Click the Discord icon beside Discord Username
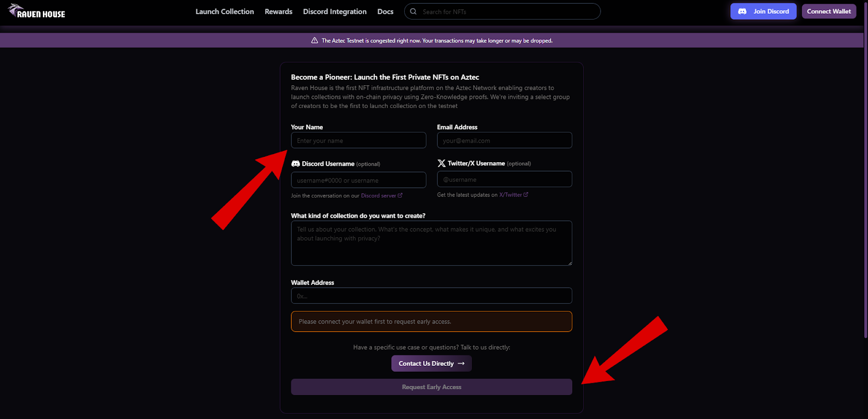The image size is (868, 419). [x=296, y=163]
